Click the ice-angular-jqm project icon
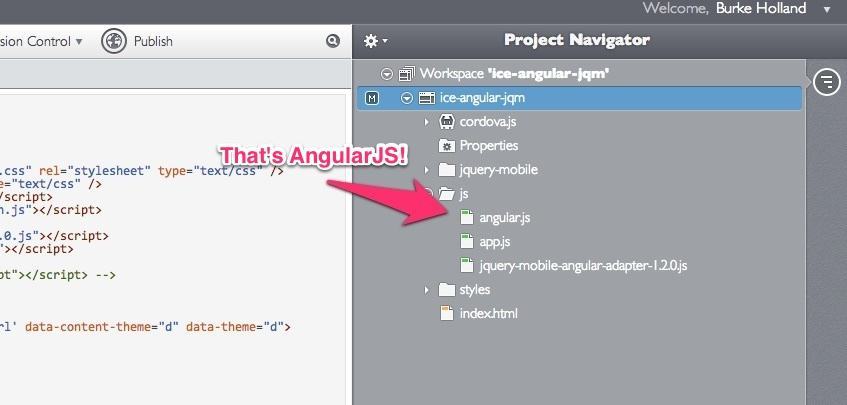This screenshot has height=405, width=847. 427,98
